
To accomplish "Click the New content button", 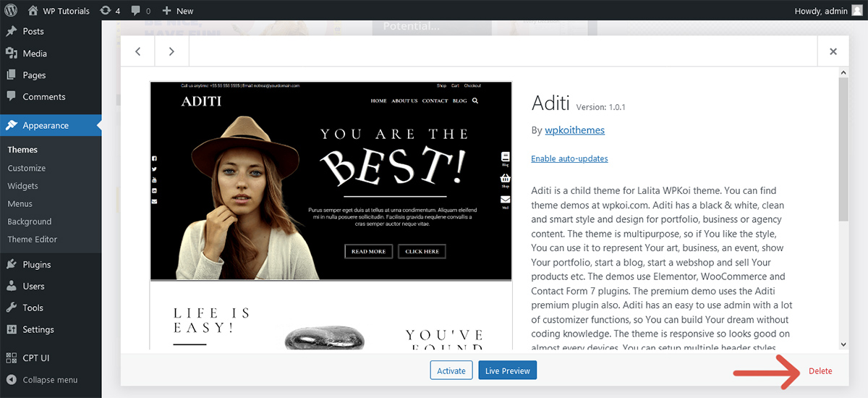I will tap(178, 11).
